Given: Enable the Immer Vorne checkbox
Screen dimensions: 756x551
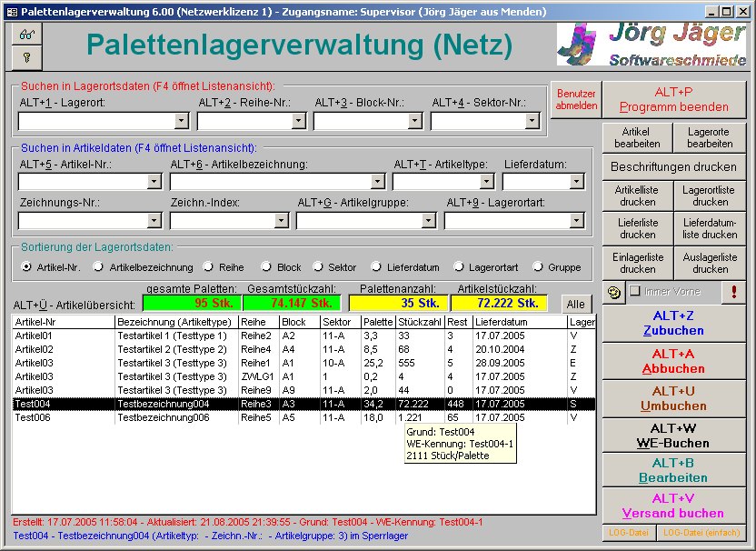Looking at the screenshot, I should pyautogui.click(x=635, y=292).
